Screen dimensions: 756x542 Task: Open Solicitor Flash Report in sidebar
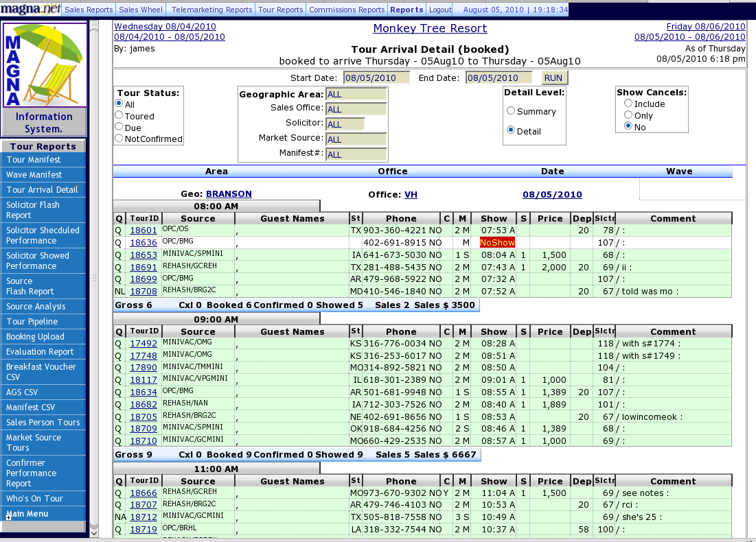point(43,210)
